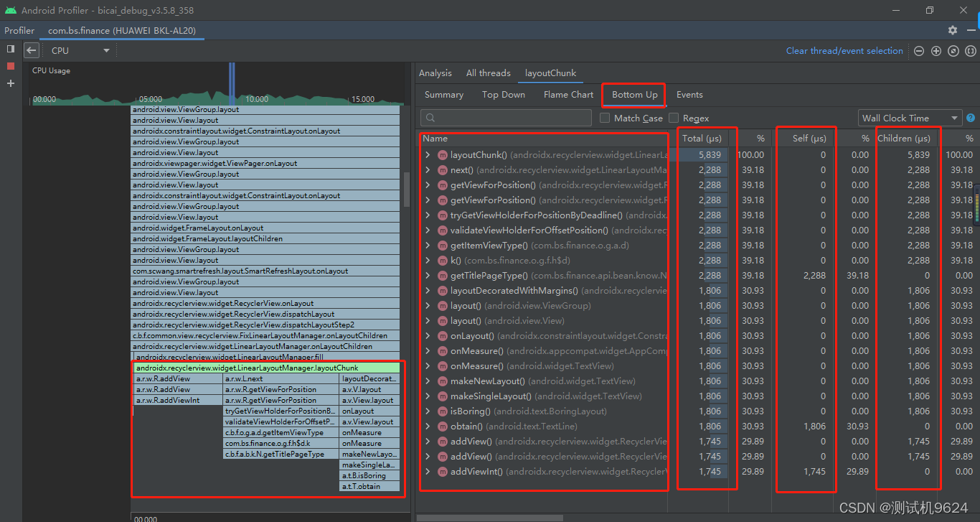Select the ViewPager.onLayout call chart bar

[265, 163]
